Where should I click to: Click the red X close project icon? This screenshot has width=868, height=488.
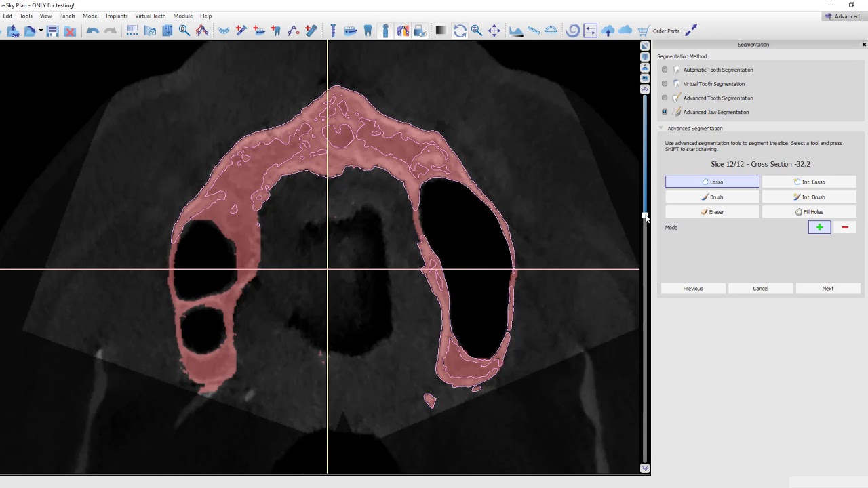pos(70,30)
